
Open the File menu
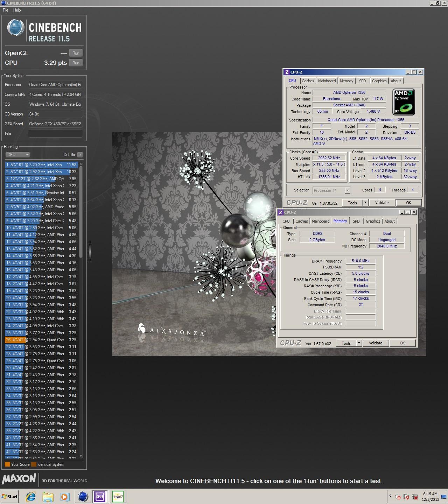click(x=6, y=10)
